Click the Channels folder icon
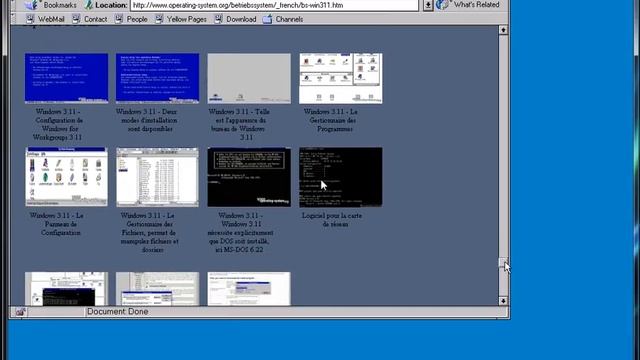Viewport: 640px width, 360px height. click(x=267, y=19)
